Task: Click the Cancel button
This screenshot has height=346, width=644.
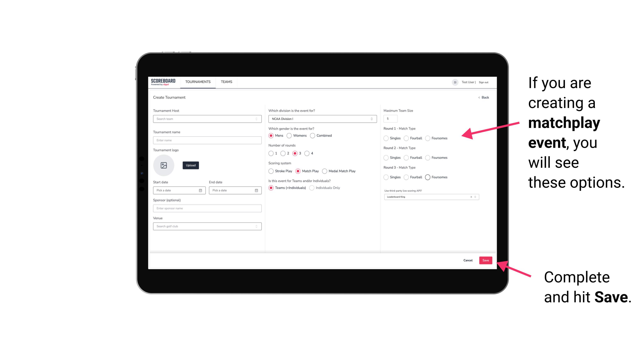Action: click(467, 261)
